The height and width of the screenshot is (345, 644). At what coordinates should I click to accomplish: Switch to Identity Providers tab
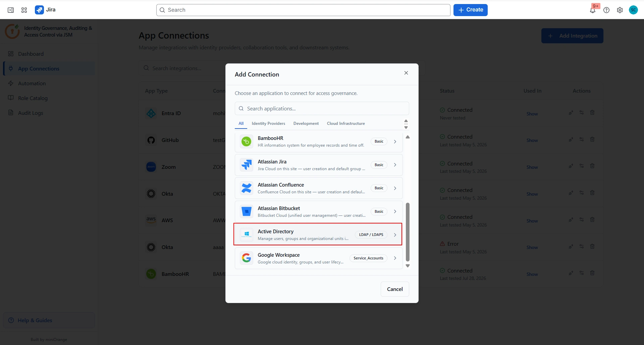point(268,124)
